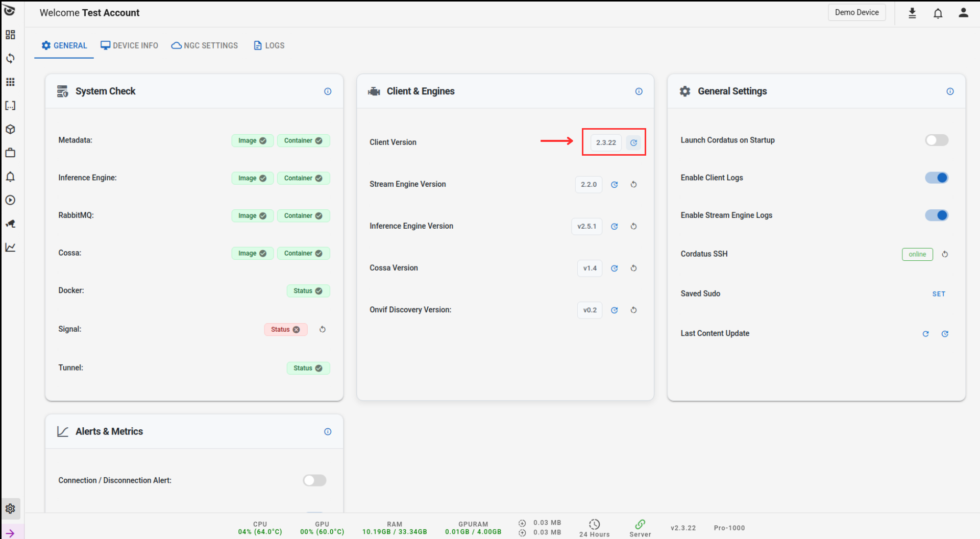This screenshot has height=539, width=980.
Task: Check update for Inference Engine Version
Action: [x=615, y=227]
